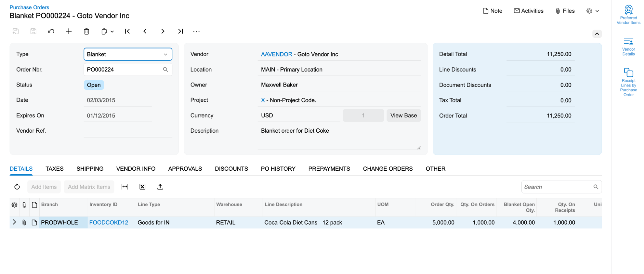Click the Save and Close toolbar icon

(15, 31)
